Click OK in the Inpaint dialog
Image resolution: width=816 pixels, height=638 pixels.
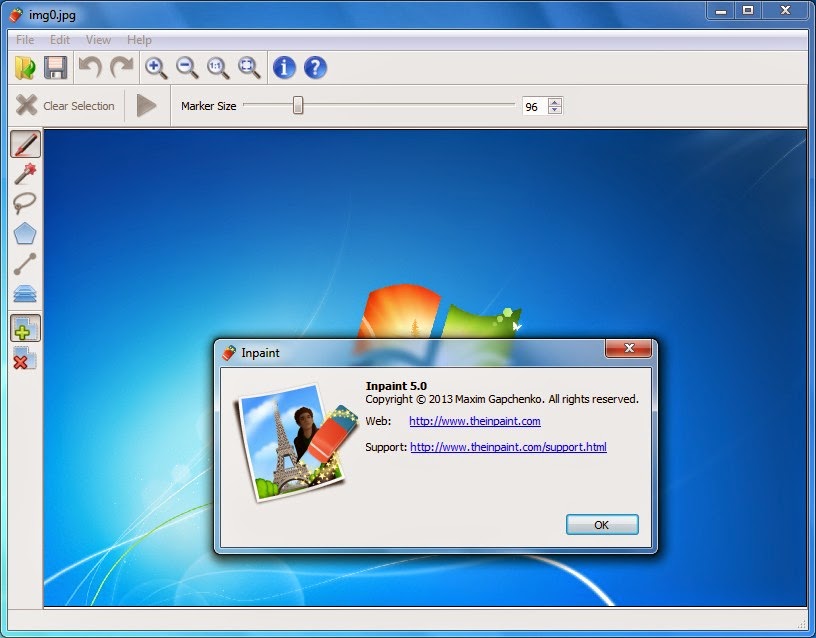pos(602,525)
